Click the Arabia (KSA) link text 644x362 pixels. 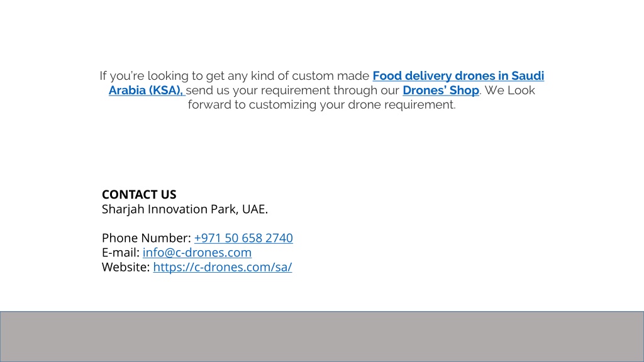pos(146,90)
